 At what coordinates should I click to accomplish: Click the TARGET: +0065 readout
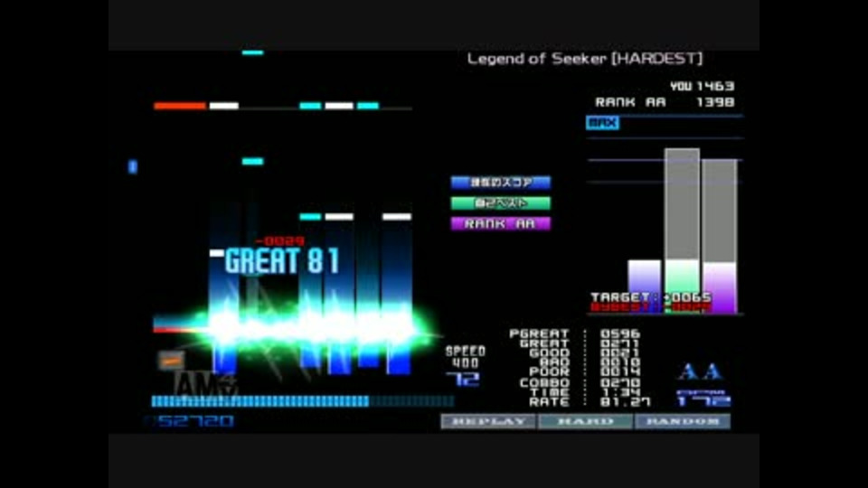click(651, 297)
